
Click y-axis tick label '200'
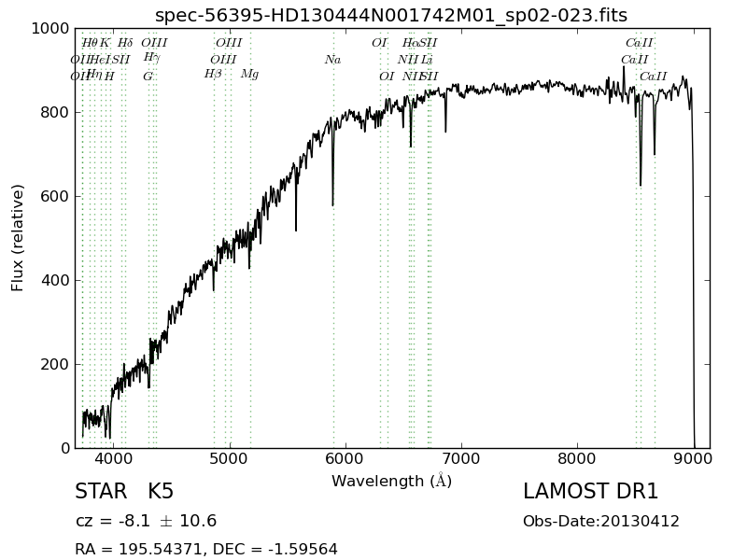(55, 364)
